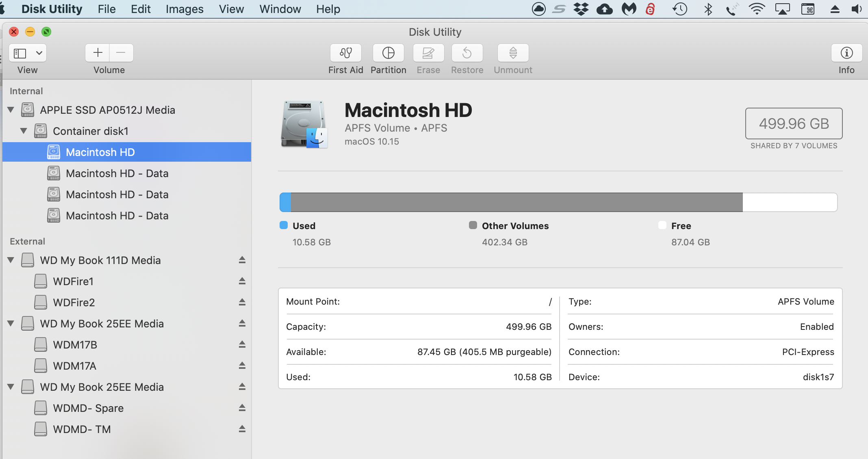Eject the WDMD- TM volume
The height and width of the screenshot is (459, 868).
pos(242,429)
